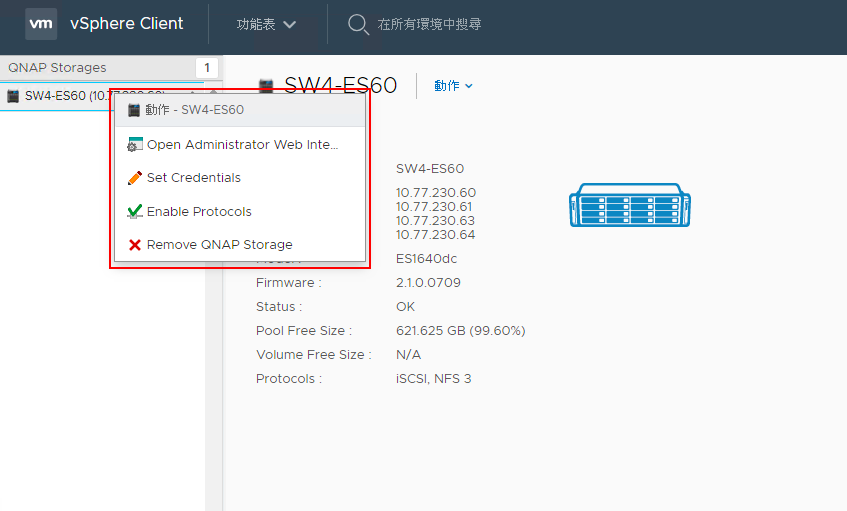This screenshot has width=847, height=511.
Task: Click the red X Remove icon
Action: pyautogui.click(x=135, y=245)
